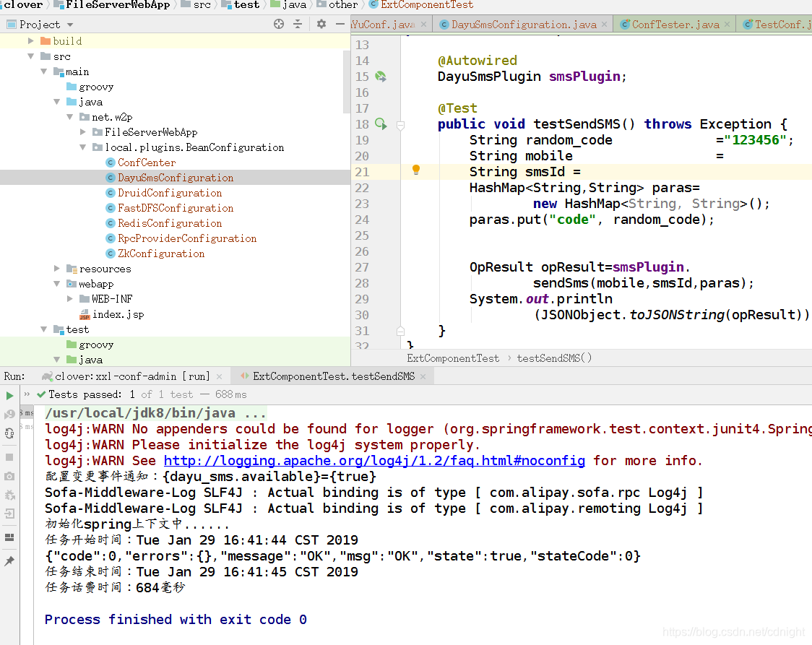Open the log4j FAQ hyperlink
Image resolution: width=812 pixels, height=645 pixels.
pos(374,460)
